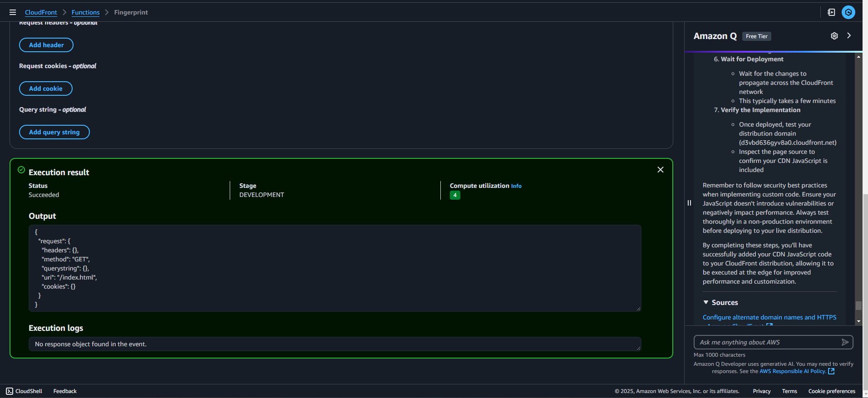Click the Wait for Deployment step heading

pos(752,59)
